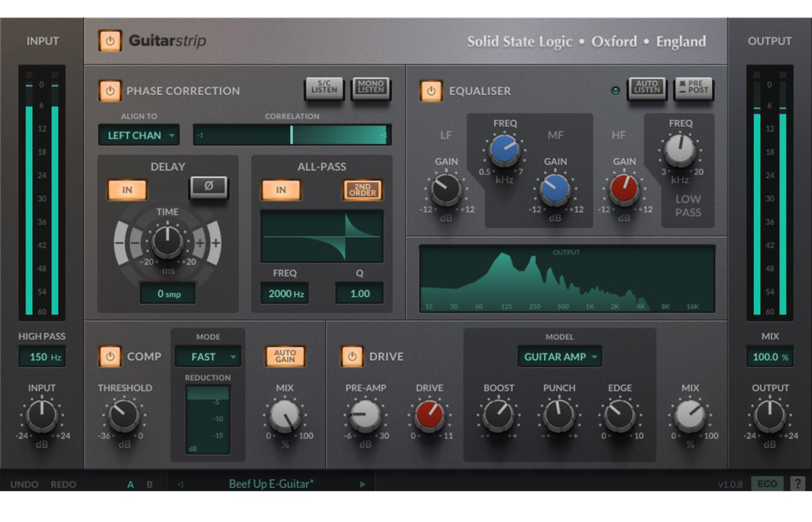Click the Input level meter
This screenshot has width=812, height=522.
42,193
